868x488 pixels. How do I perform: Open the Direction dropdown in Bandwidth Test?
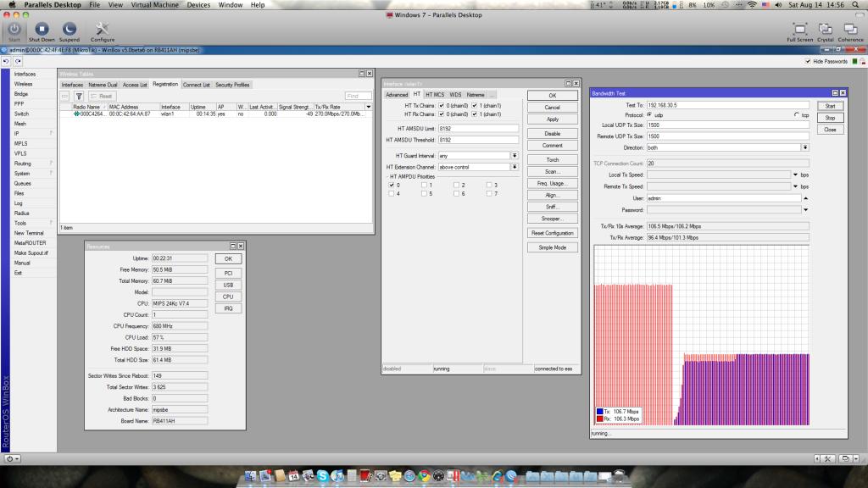[x=804, y=147]
